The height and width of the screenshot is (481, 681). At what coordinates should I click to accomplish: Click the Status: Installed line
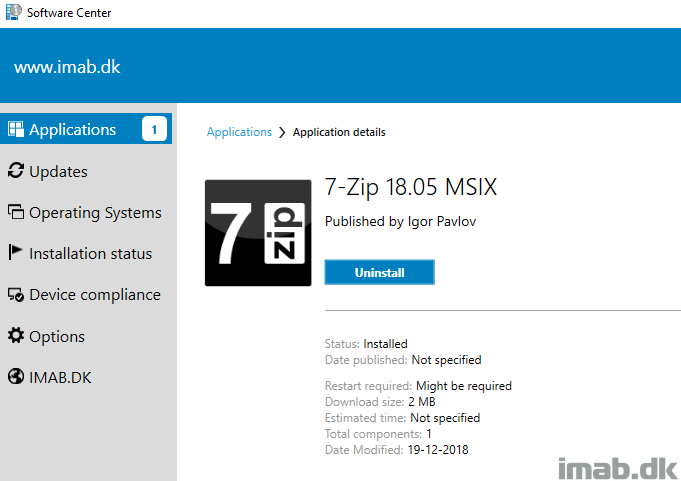pyautogui.click(x=366, y=344)
